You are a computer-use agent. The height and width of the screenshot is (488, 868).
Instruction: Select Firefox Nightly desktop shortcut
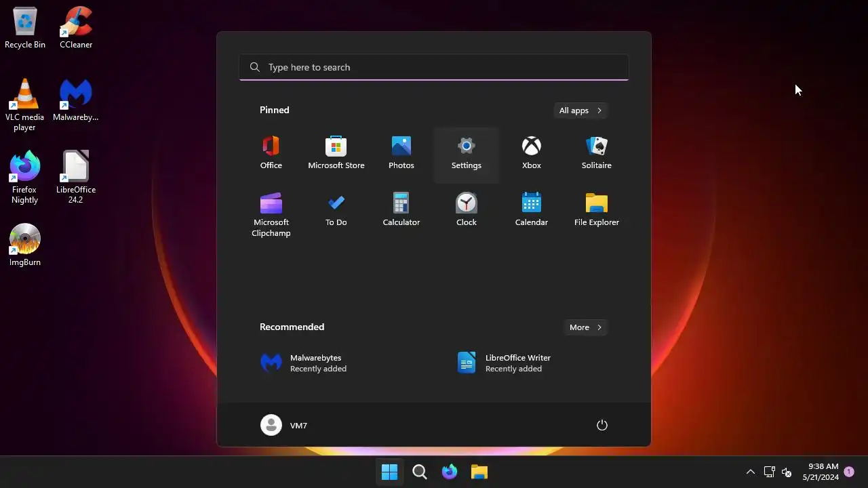25,178
